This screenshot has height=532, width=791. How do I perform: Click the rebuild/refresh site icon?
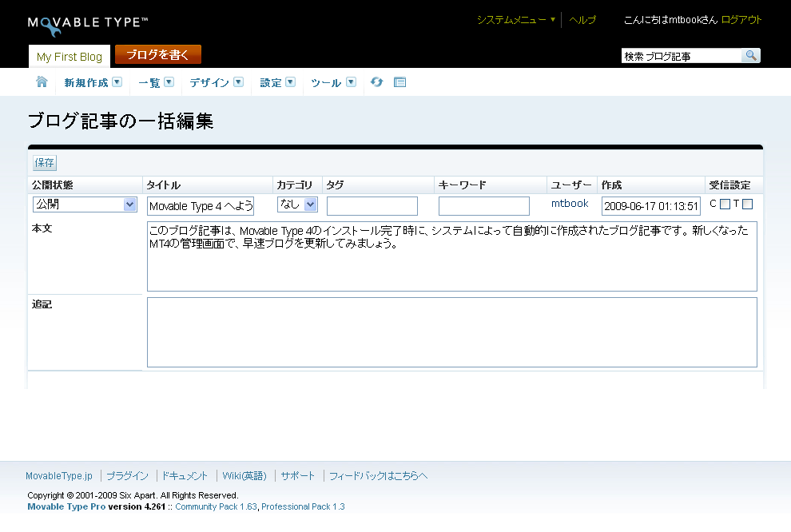click(x=377, y=81)
